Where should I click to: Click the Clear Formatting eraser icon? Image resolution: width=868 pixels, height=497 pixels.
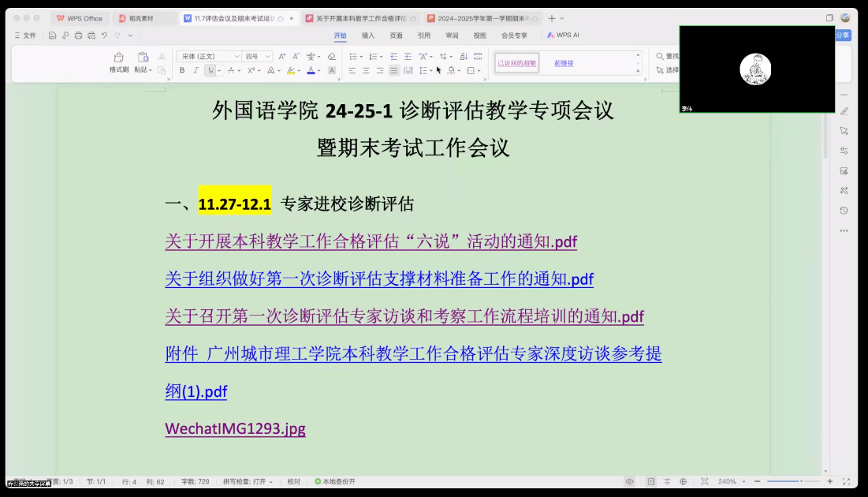(x=332, y=57)
